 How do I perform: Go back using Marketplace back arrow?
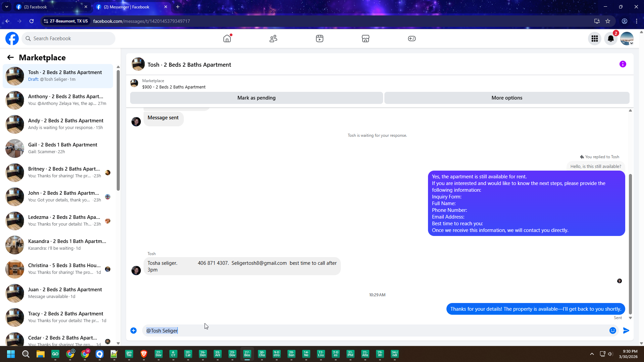(10, 57)
